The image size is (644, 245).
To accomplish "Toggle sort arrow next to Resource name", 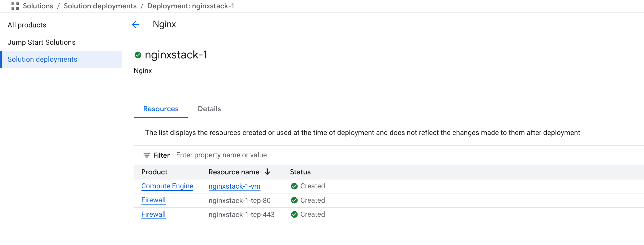I will pyautogui.click(x=267, y=172).
